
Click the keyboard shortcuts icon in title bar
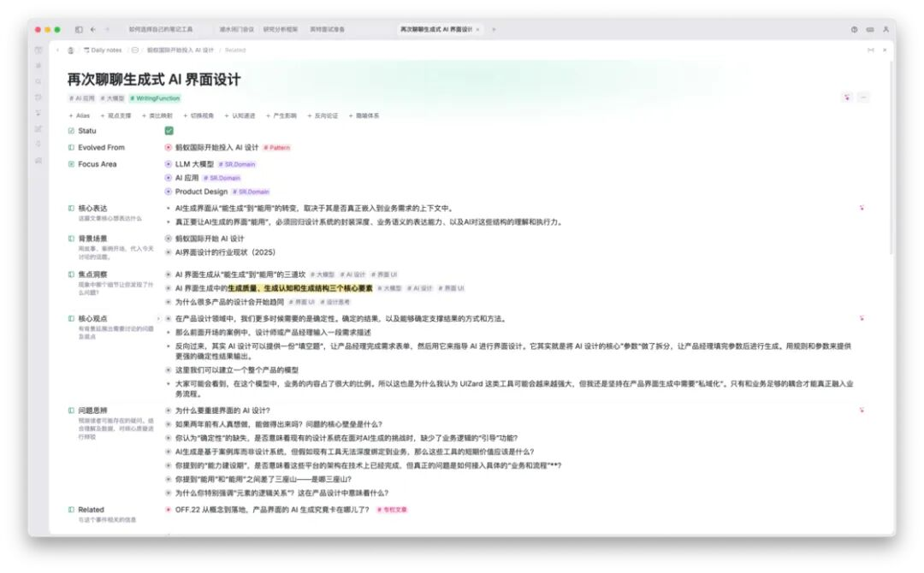[869, 29]
